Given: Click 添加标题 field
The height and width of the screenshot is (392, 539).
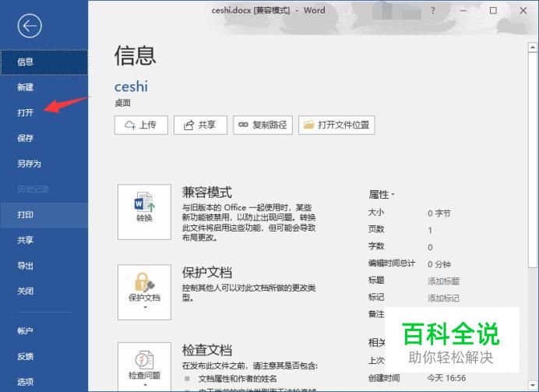Looking at the screenshot, I should point(443,281).
